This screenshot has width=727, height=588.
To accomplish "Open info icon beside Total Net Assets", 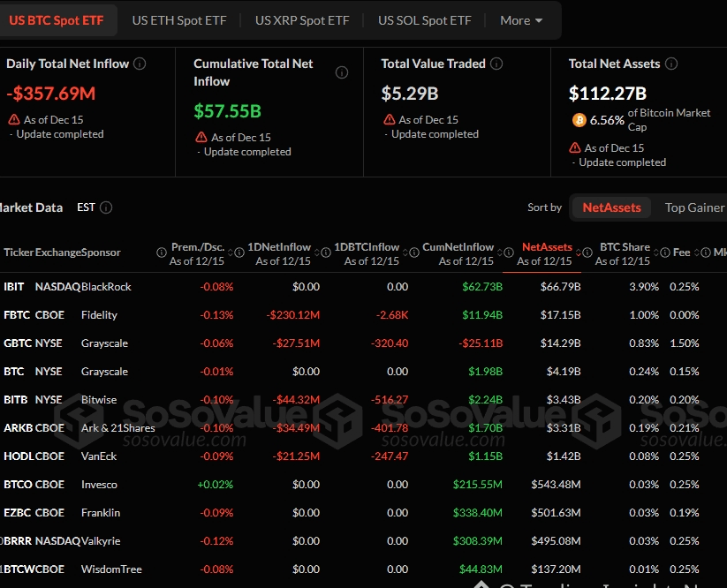I will coord(671,64).
